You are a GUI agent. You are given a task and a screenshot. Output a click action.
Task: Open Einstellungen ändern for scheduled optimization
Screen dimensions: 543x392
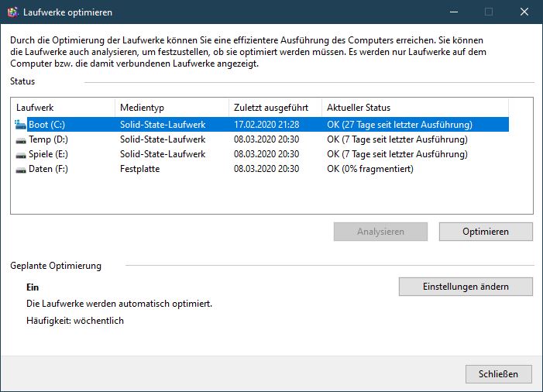tap(466, 287)
